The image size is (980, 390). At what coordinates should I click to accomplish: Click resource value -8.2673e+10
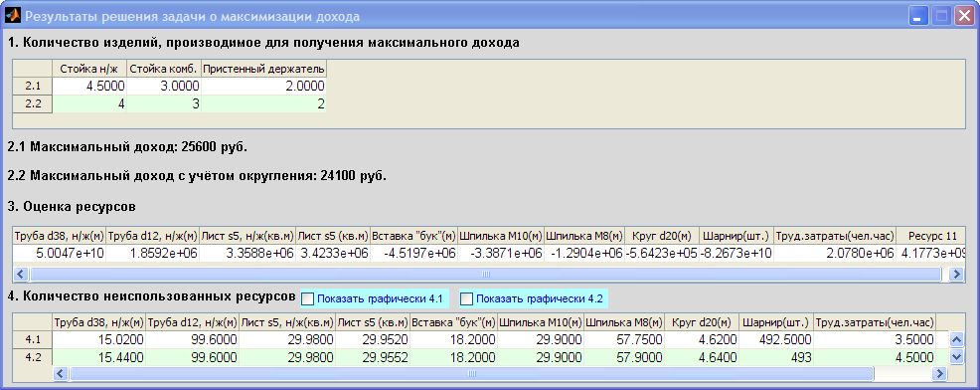736,253
